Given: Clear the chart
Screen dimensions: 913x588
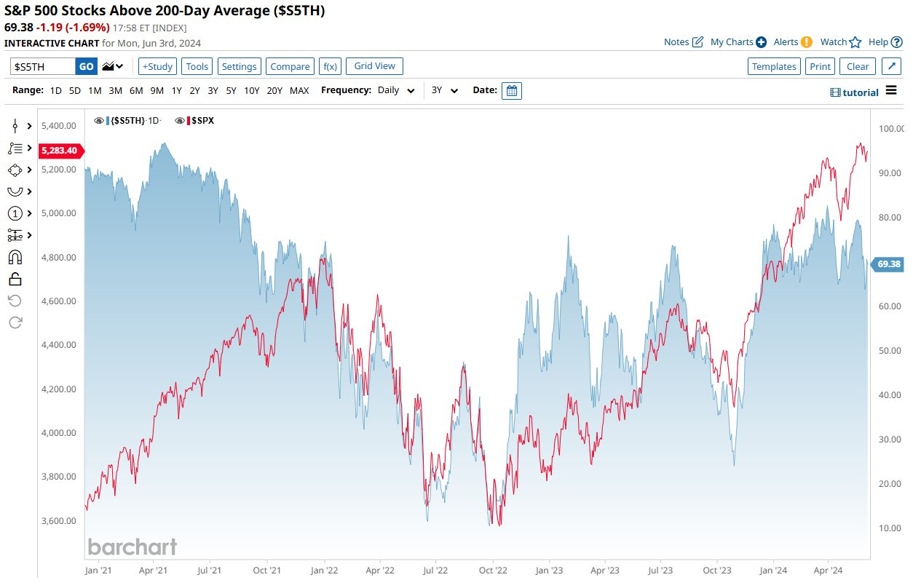Looking at the screenshot, I should (858, 66).
